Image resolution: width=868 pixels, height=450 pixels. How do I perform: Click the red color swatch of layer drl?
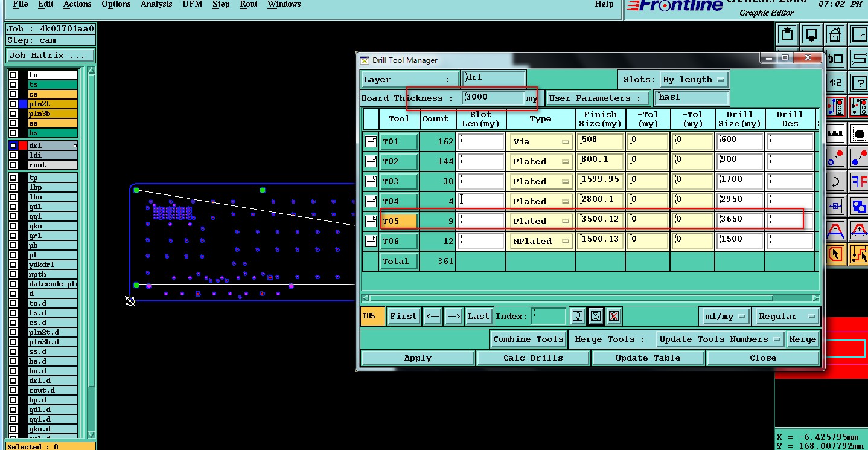pyautogui.click(x=23, y=146)
